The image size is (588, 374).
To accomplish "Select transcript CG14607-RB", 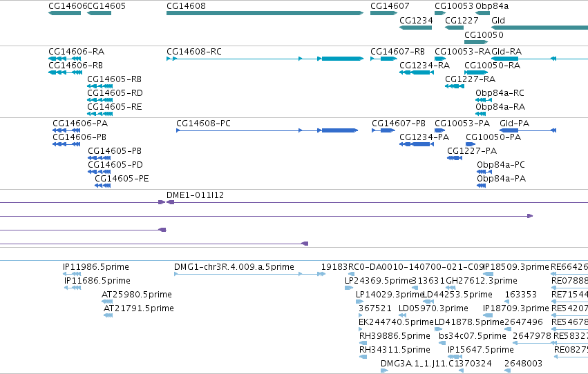I will (383, 59).
